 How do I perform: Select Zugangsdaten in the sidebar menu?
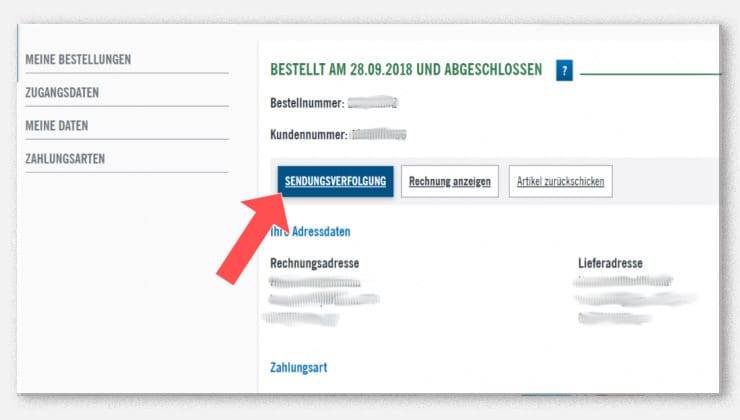click(62, 93)
